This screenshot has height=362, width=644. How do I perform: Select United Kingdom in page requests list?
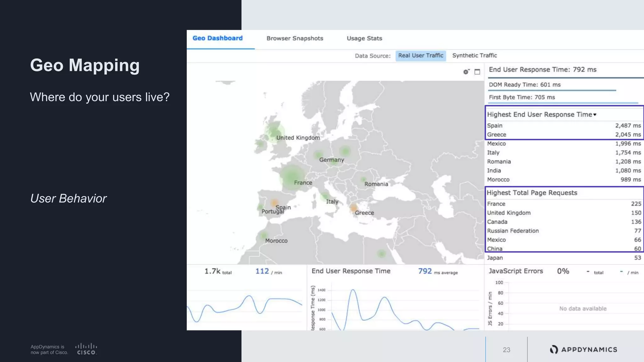point(564,213)
